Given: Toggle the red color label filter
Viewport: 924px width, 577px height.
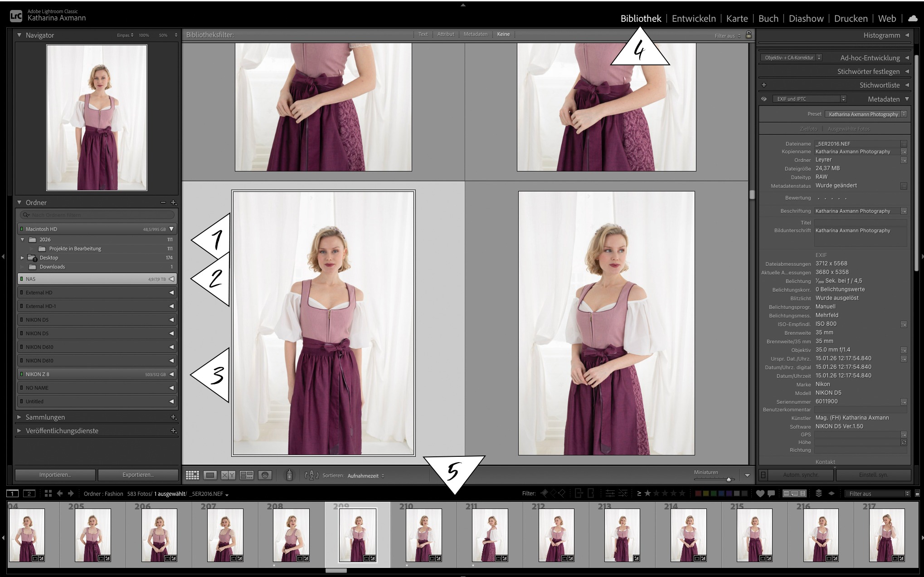Looking at the screenshot, I should click(698, 494).
